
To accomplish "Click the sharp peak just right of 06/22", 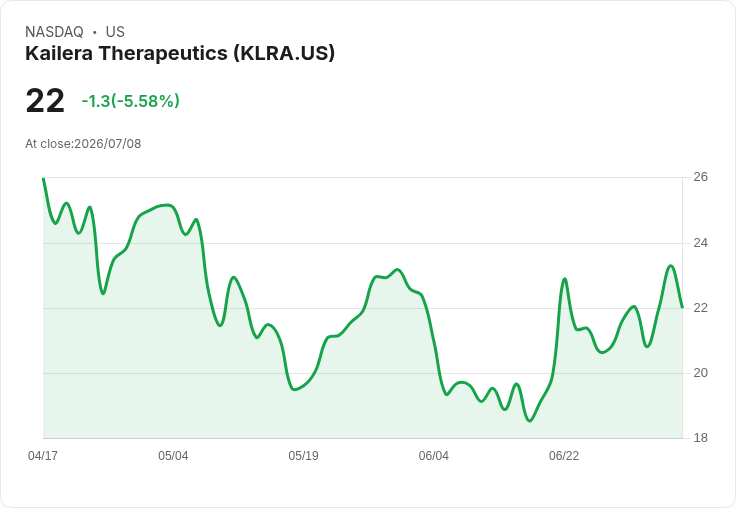I will point(565,279).
